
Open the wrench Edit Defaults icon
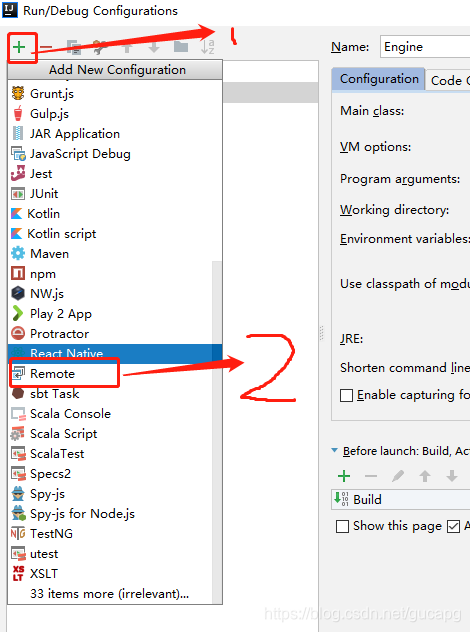[x=100, y=47]
